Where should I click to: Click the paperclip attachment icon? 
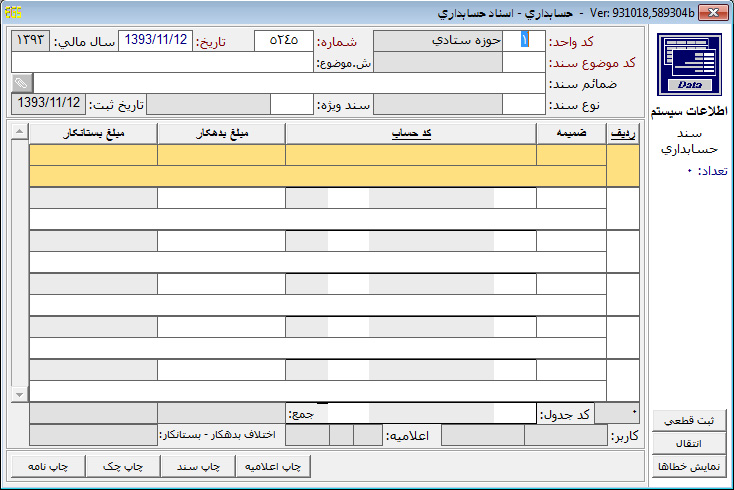[x=22, y=83]
